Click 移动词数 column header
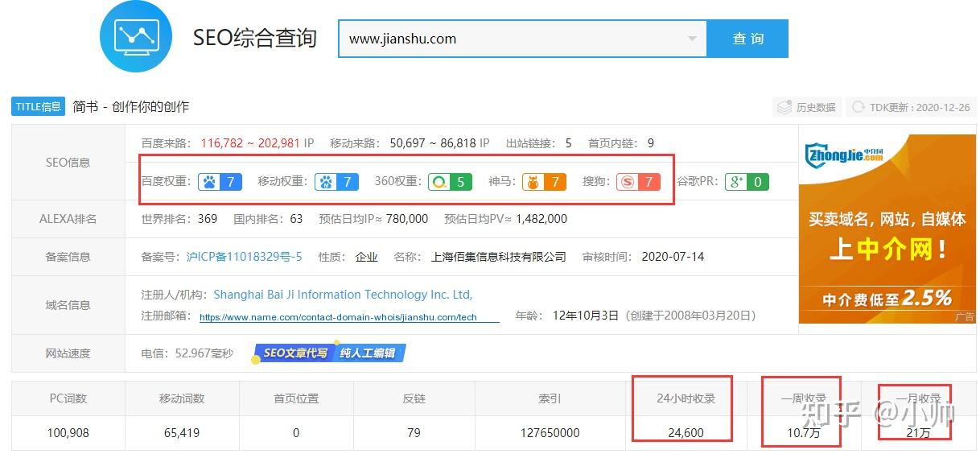Image resolution: width=980 pixels, height=454 pixels. coord(182,398)
